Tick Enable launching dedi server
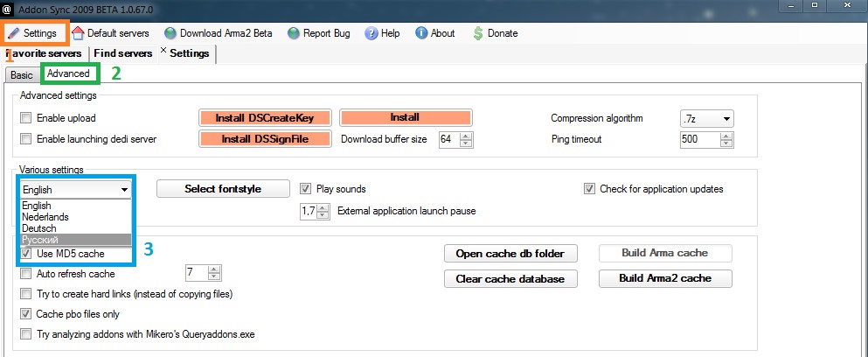The height and width of the screenshot is (357, 868). (25, 139)
